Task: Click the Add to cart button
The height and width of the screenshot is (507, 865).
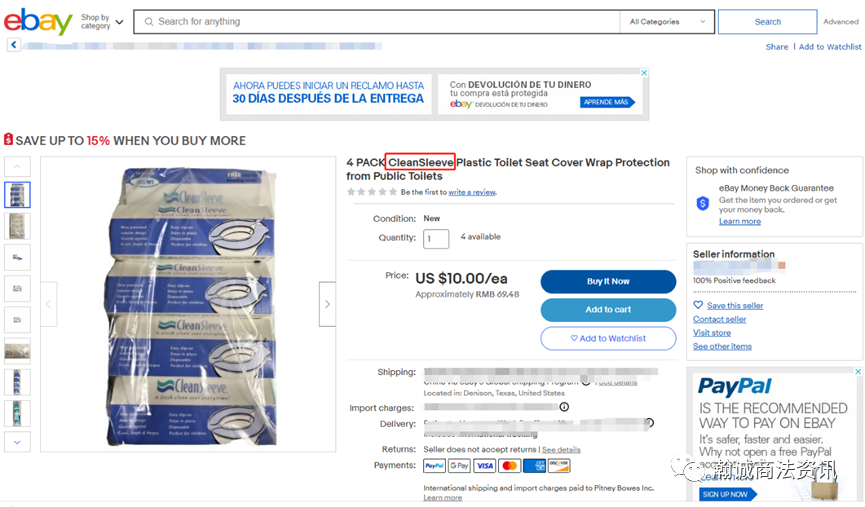Action: (608, 309)
